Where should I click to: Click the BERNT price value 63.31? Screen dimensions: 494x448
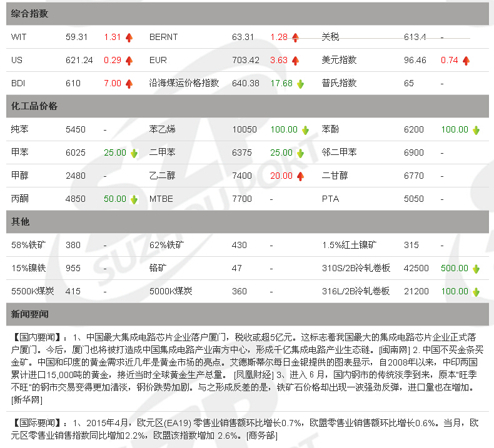[x=243, y=37]
